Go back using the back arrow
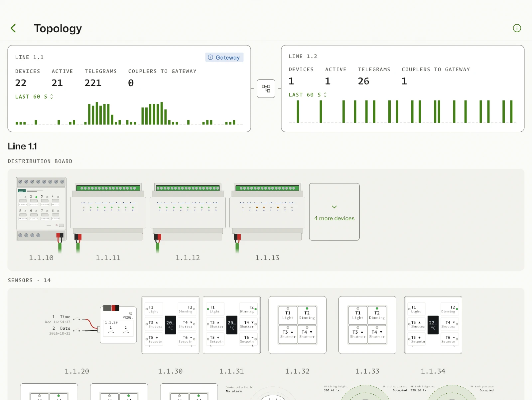The image size is (532, 400). coord(13,28)
